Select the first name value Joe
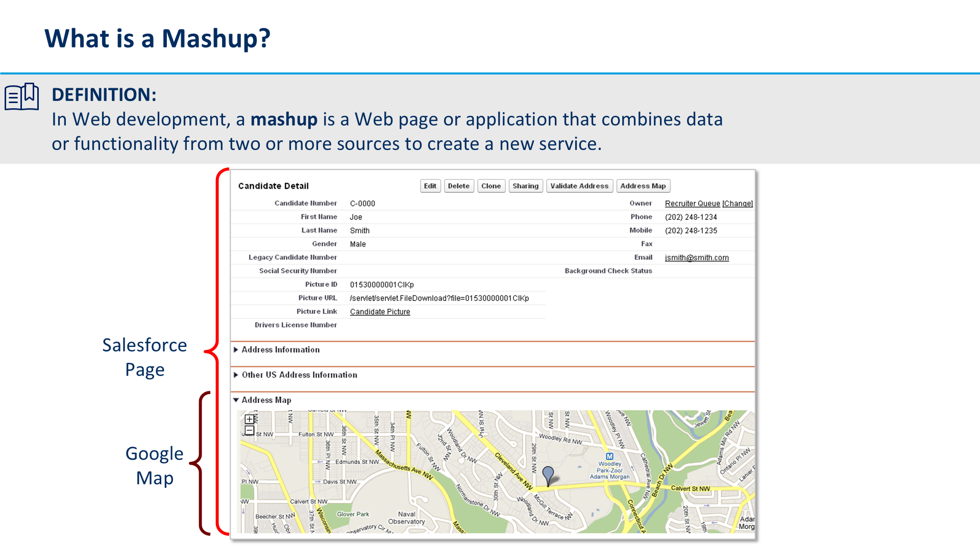 [356, 217]
